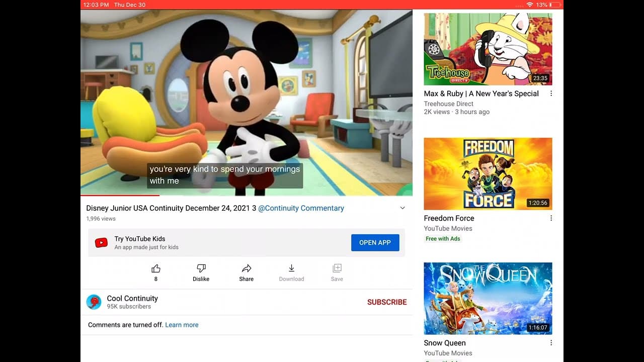Select the 'Freedom Force' video title
Screen dimensions: 644x362
(449, 218)
